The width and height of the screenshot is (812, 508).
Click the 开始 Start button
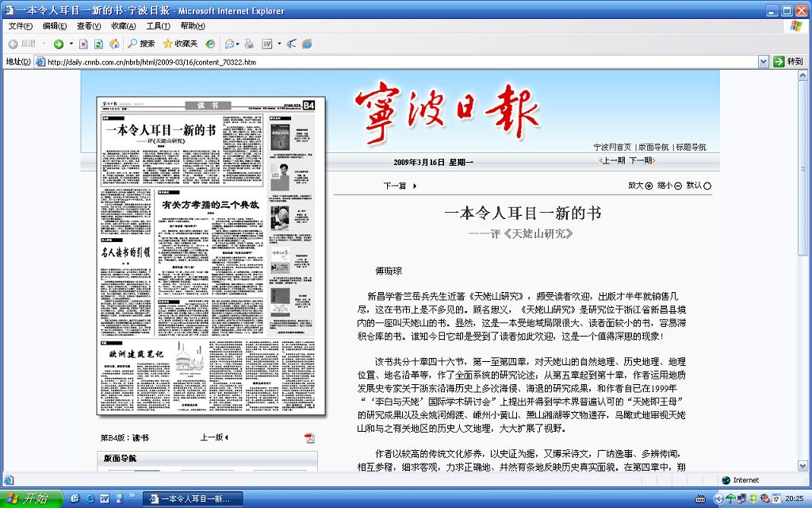[x=30, y=498]
